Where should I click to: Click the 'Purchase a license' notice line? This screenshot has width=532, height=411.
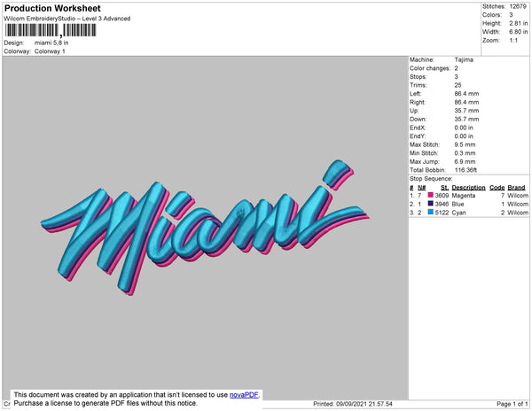click(x=106, y=403)
